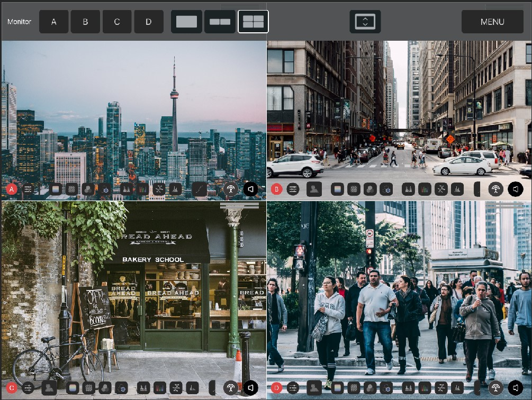The image size is (532, 400).
Task: Show histogram on camera B
Action: coord(457,189)
